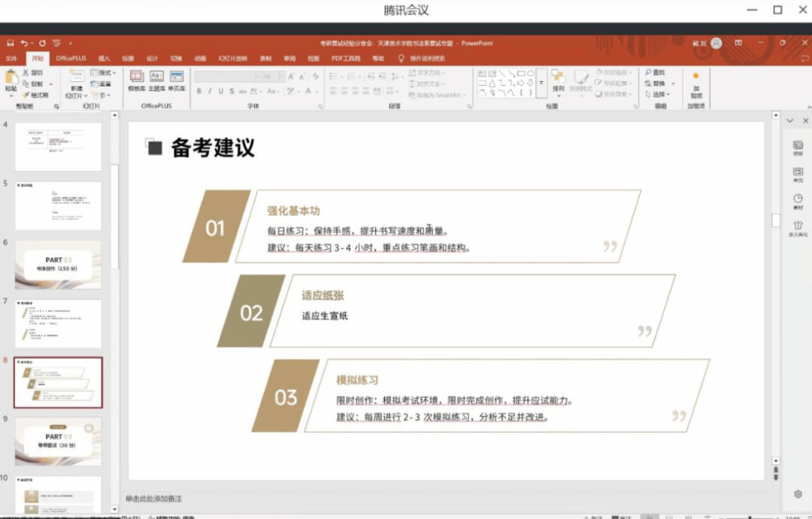Switch to the 插入 Insert tab

[x=104, y=58]
